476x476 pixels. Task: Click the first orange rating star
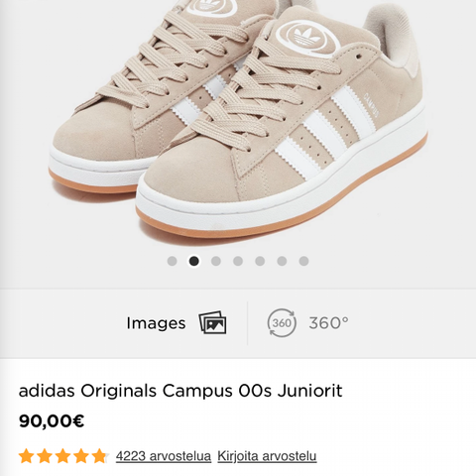26,456
